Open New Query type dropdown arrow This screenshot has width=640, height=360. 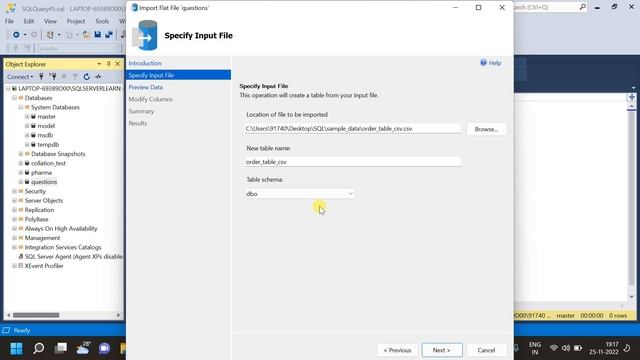(59, 35)
